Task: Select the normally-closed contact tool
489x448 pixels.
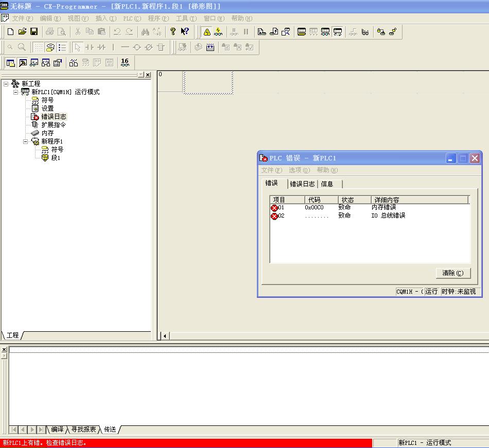Action: (101, 47)
